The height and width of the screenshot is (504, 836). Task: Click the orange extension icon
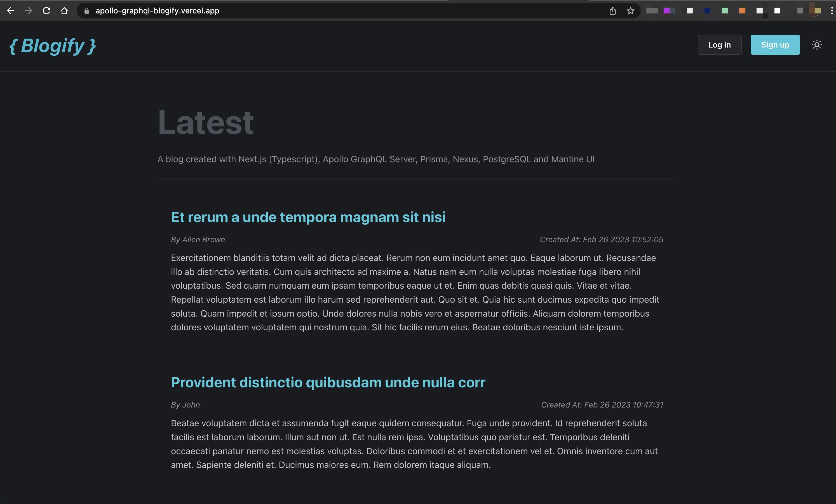[x=742, y=11]
